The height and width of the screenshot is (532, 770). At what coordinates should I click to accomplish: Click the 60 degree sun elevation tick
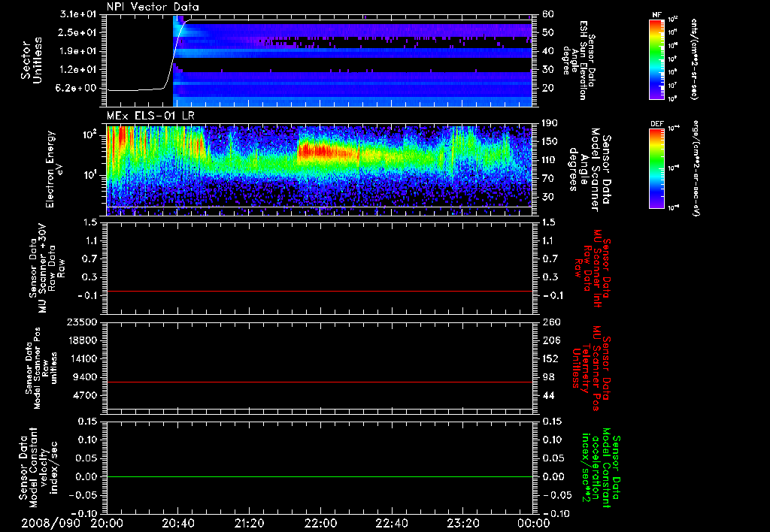click(x=548, y=14)
